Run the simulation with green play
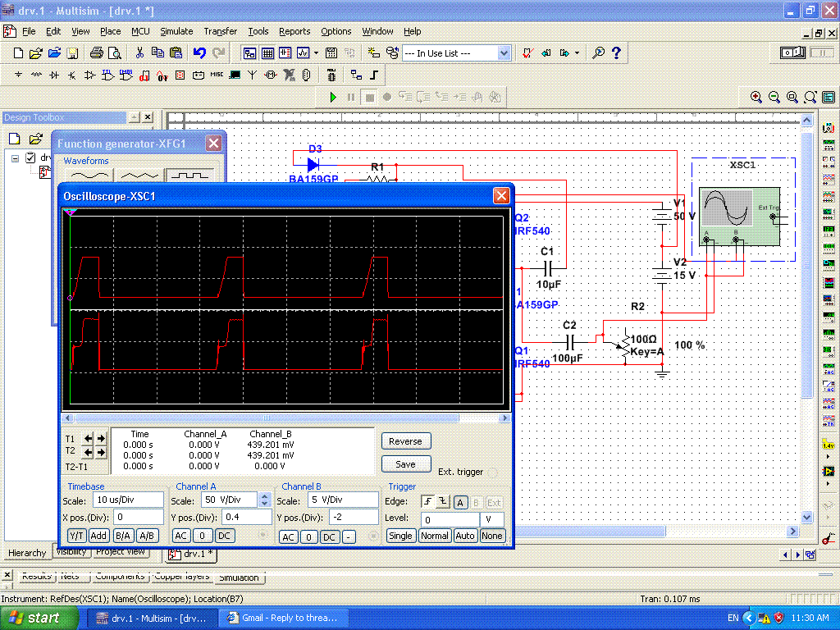This screenshot has width=840, height=630. tap(333, 97)
